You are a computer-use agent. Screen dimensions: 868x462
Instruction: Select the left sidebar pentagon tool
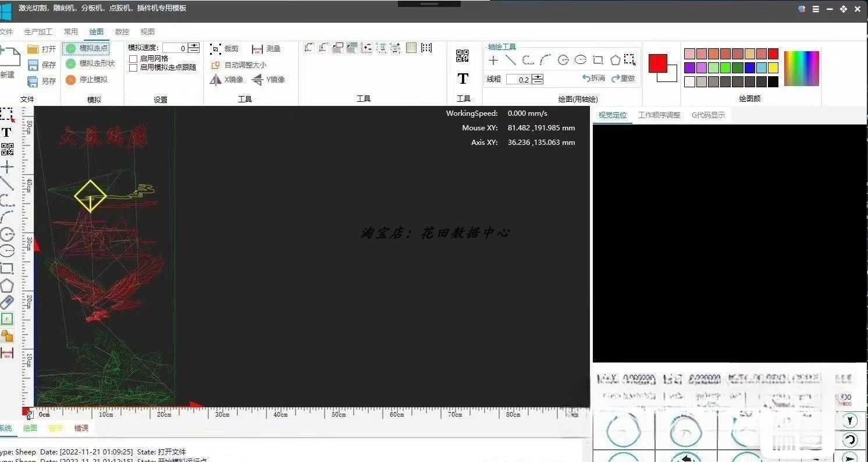click(x=6, y=286)
